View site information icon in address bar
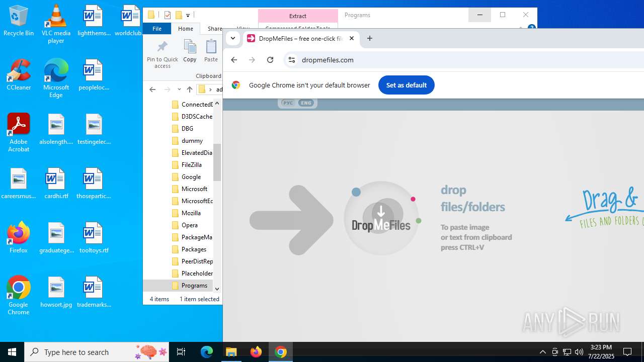This screenshot has width=644, height=362. pos(291,60)
